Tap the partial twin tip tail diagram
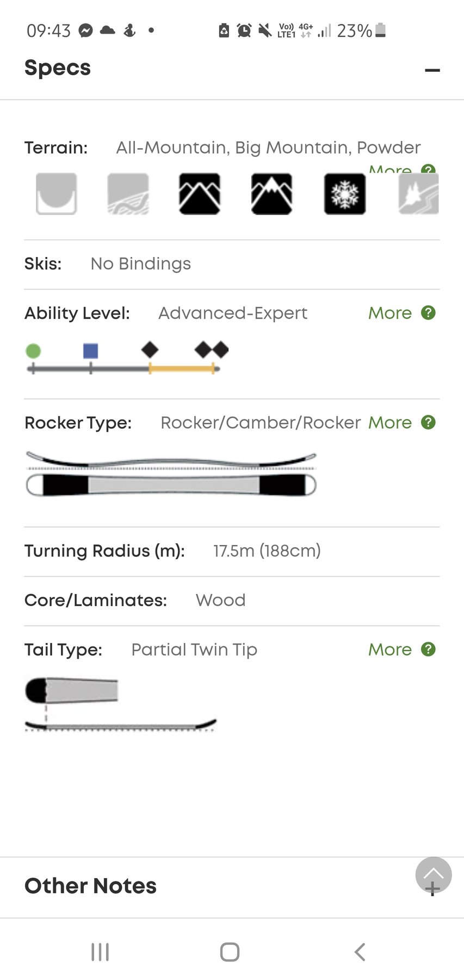 point(120,705)
